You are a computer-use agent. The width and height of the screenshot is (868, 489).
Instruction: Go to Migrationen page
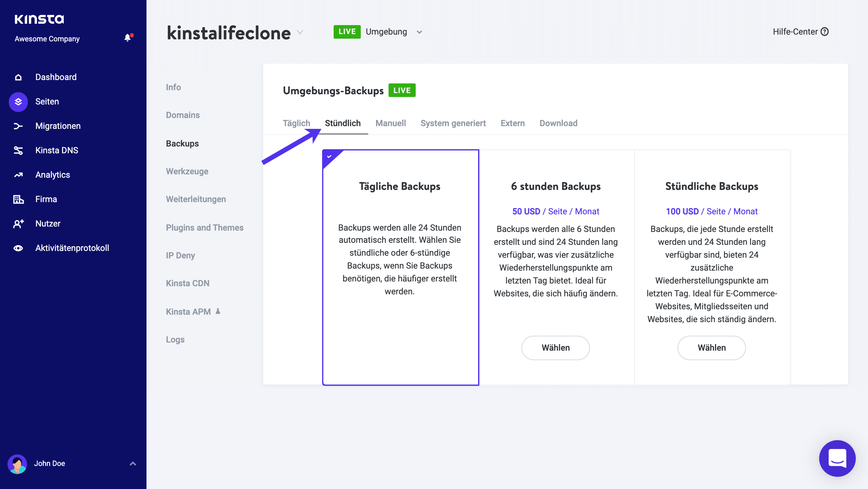point(58,126)
